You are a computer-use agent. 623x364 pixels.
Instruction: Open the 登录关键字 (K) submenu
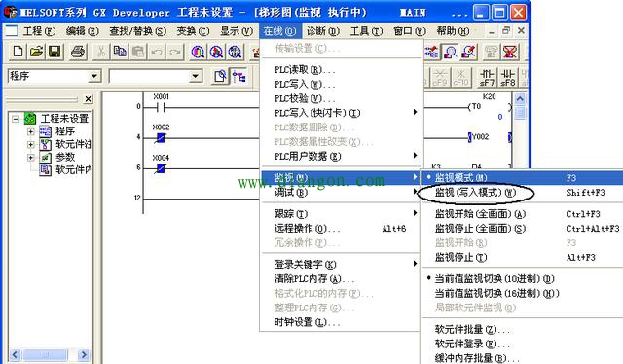click(x=341, y=265)
